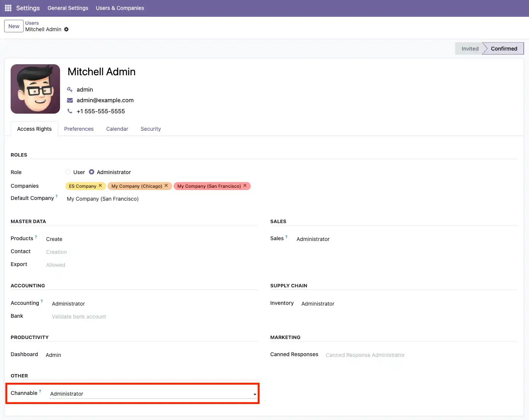Click the help icon beside Channable

coord(40,391)
